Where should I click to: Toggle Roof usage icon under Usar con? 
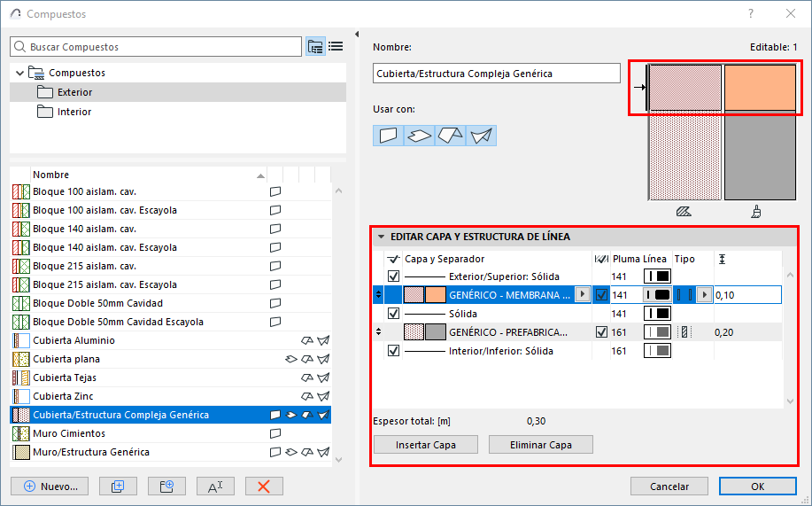(x=450, y=136)
